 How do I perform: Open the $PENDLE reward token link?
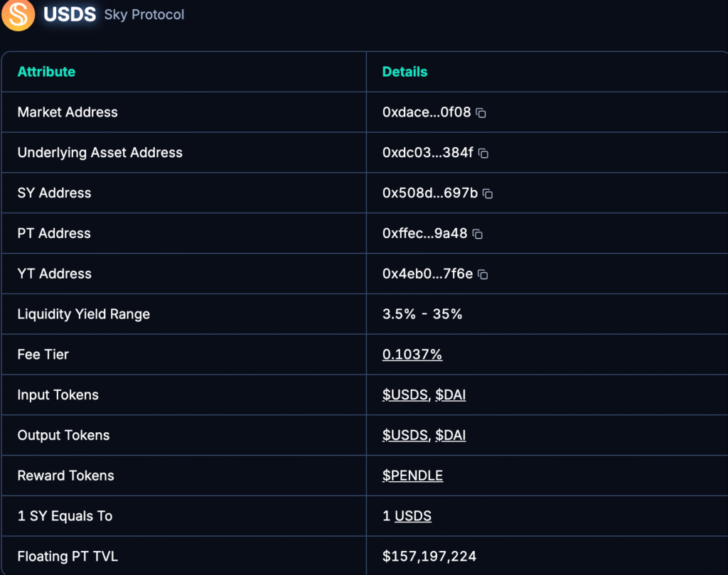[413, 475]
